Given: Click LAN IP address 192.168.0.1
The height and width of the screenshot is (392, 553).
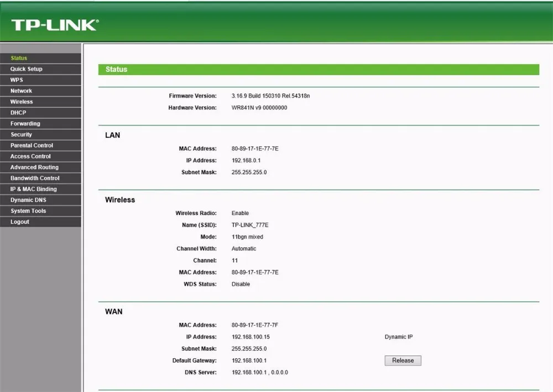Looking at the screenshot, I should tap(246, 160).
